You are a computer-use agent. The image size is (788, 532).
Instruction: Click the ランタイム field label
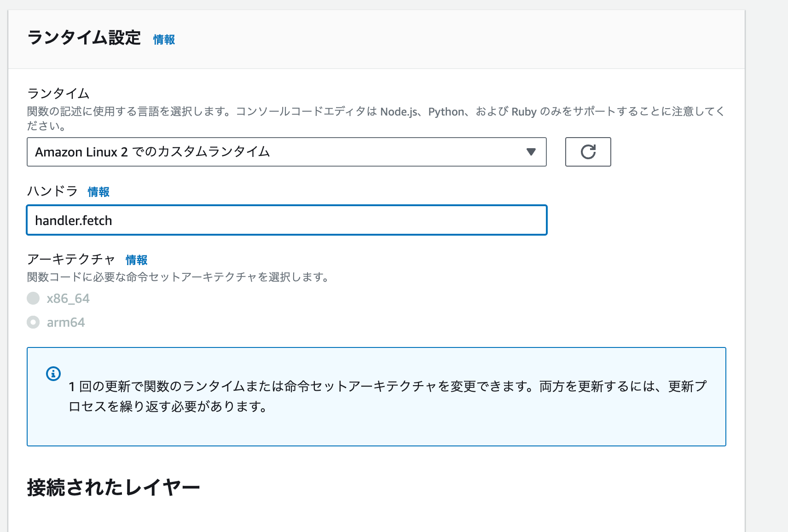[x=58, y=93]
